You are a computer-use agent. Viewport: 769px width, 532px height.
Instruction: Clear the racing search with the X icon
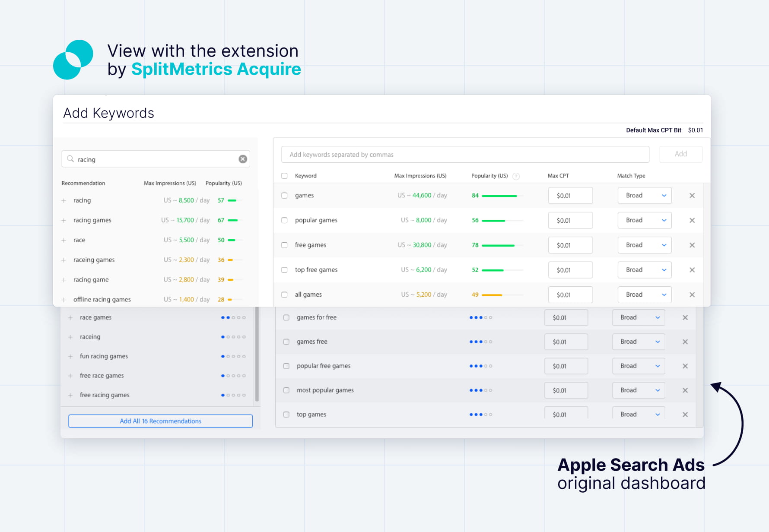coord(242,159)
